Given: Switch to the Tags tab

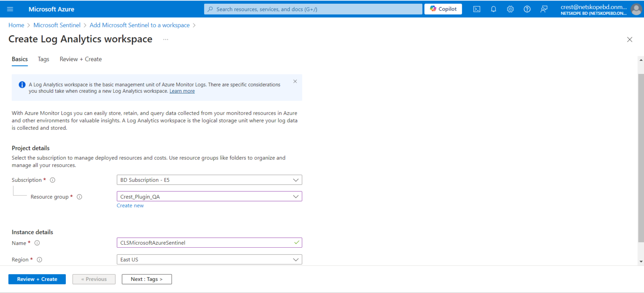Looking at the screenshot, I should click(43, 59).
